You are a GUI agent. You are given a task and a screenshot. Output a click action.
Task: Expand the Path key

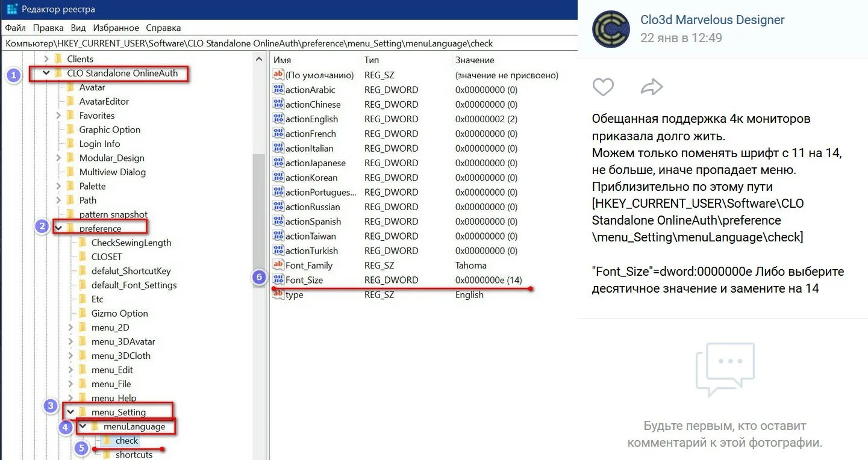(58, 200)
